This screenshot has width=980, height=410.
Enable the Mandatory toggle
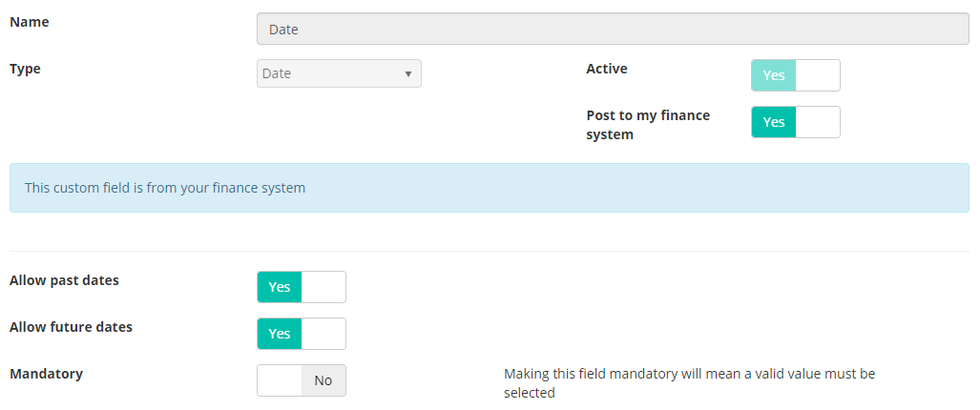point(302,380)
